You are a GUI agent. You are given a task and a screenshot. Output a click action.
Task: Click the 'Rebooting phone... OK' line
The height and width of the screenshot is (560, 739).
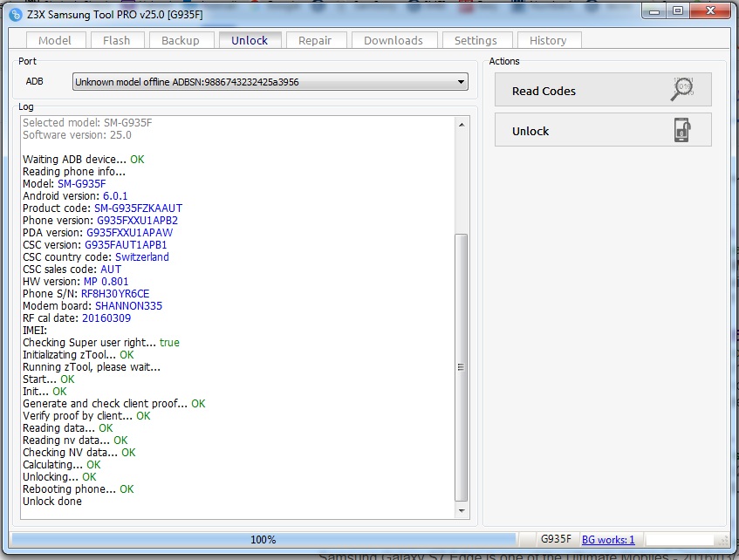pyautogui.click(x=79, y=489)
